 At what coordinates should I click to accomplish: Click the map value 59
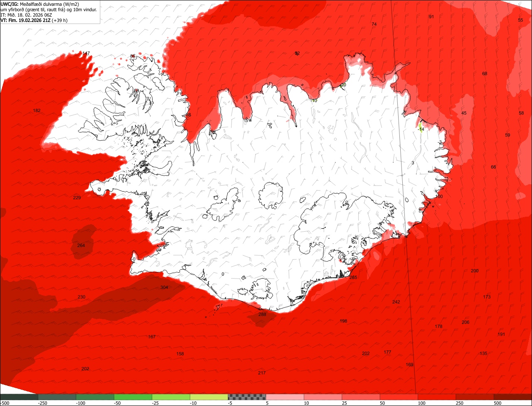(x=507, y=135)
